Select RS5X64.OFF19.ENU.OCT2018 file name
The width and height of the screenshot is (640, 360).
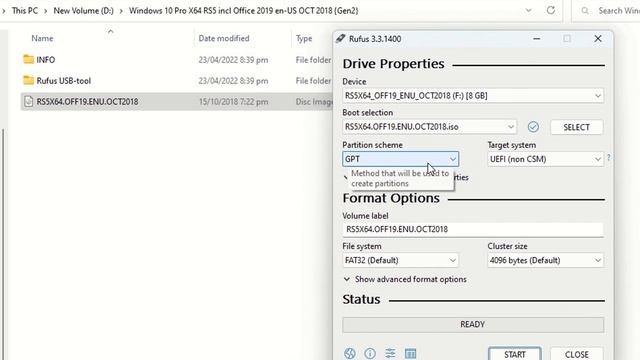(x=87, y=102)
